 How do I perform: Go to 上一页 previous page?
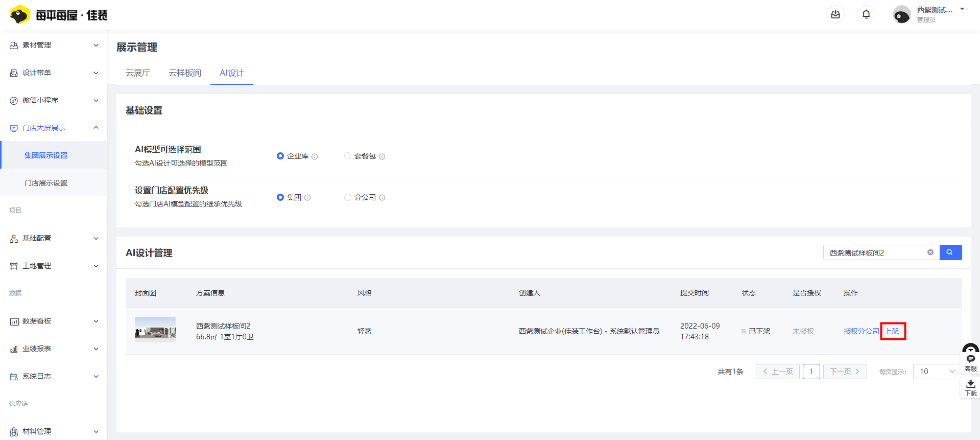click(x=778, y=372)
